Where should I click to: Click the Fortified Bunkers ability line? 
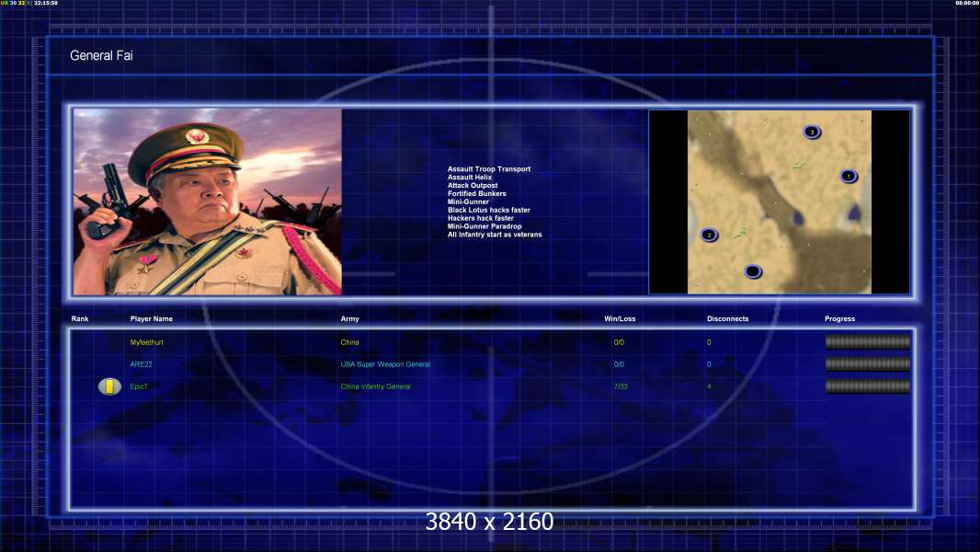click(477, 194)
